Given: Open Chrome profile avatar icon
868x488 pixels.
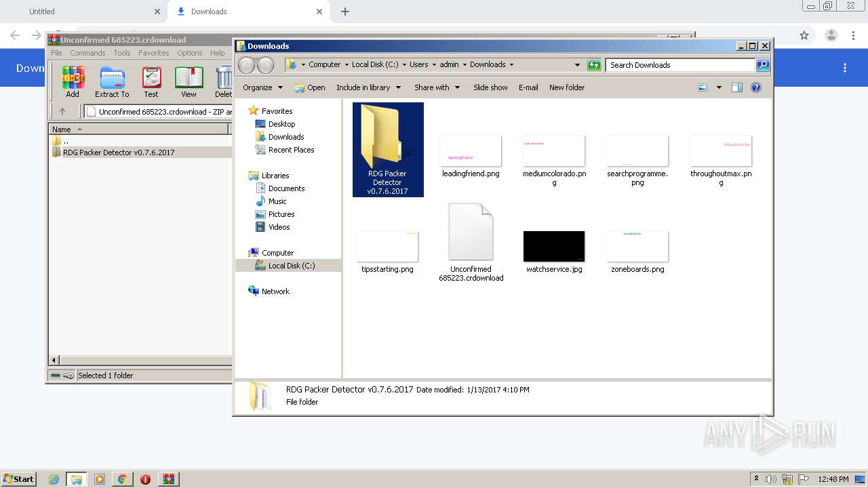Looking at the screenshot, I should (831, 35).
